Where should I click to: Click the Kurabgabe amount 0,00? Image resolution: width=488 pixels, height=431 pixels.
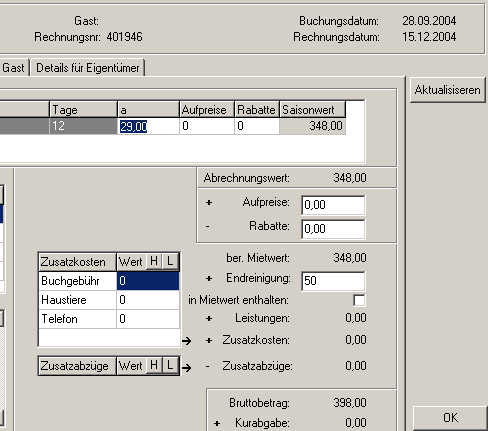[356, 423]
